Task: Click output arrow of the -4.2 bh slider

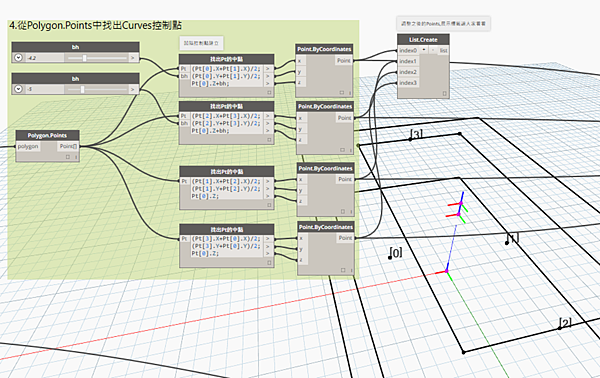Action: tap(133, 58)
